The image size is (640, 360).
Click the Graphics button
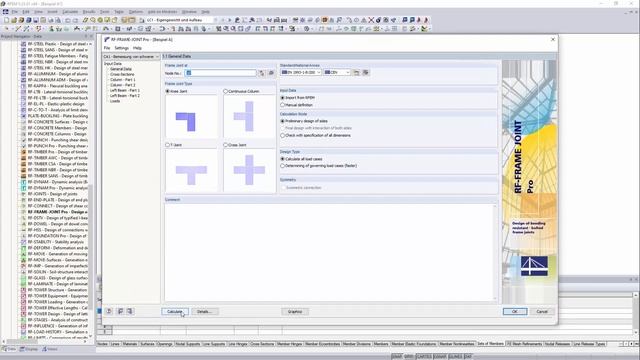click(295, 311)
